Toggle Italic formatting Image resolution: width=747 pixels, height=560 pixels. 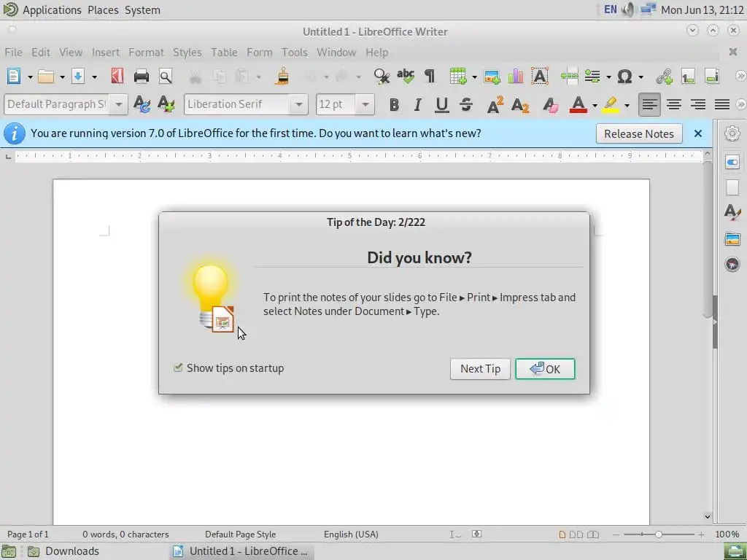(418, 104)
